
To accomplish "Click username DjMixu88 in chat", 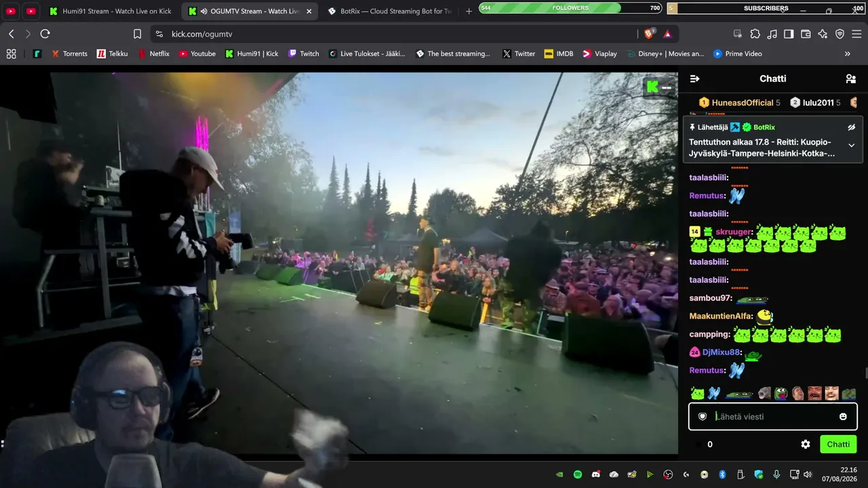I will (x=722, y=352).
